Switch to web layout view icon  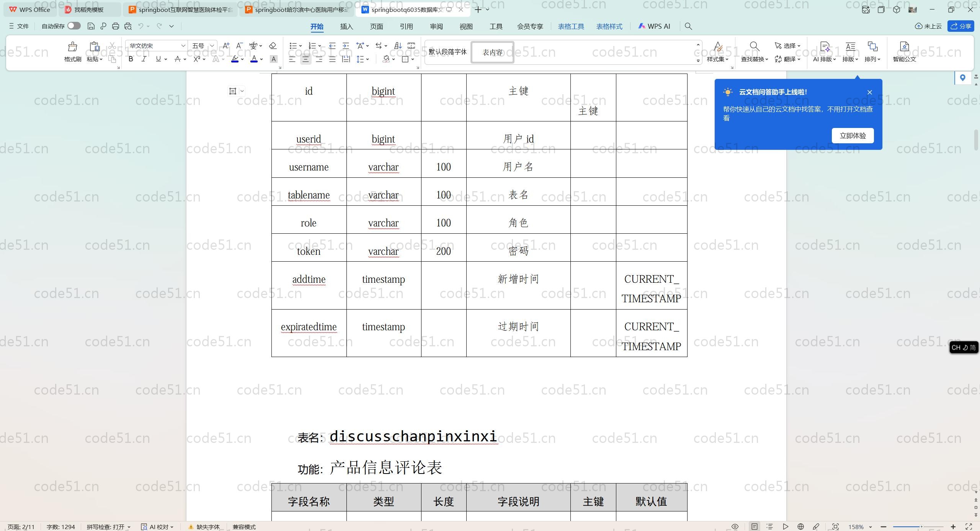tap(800, 527)
